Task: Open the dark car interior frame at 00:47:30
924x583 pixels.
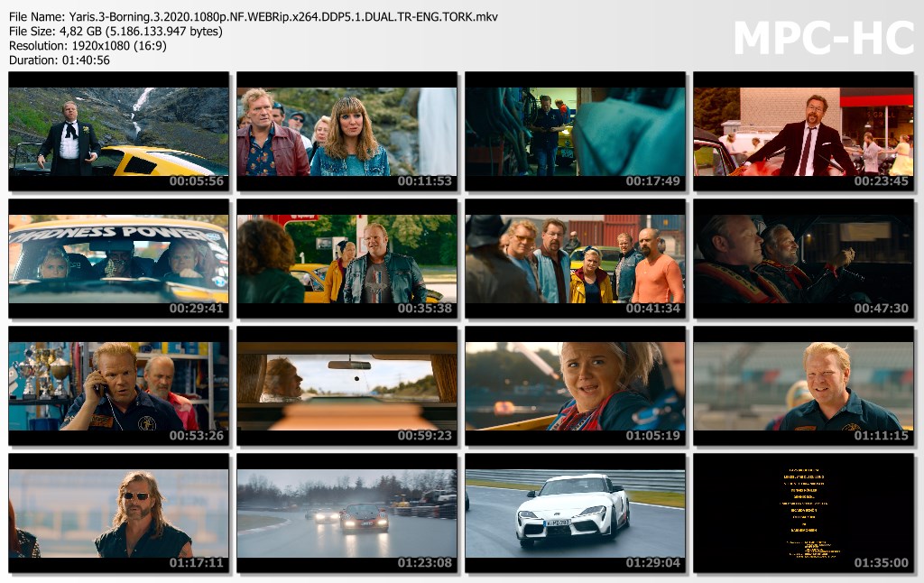Action: coord(804,259)
